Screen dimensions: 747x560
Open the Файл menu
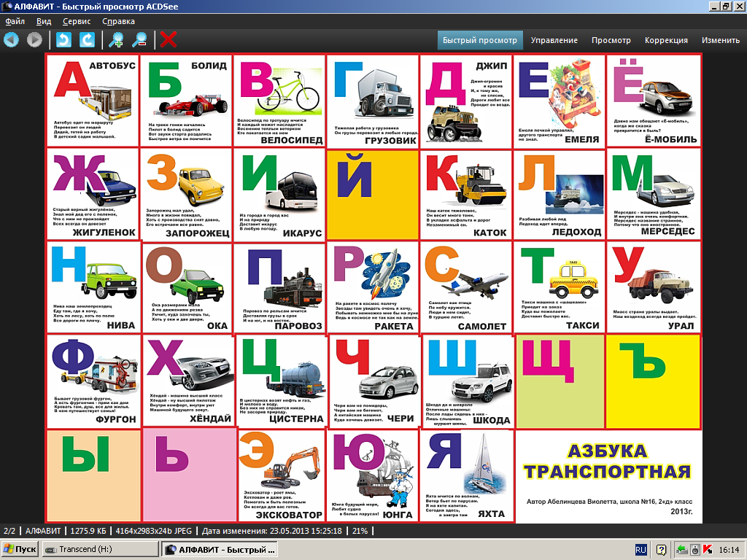[15, 22]
